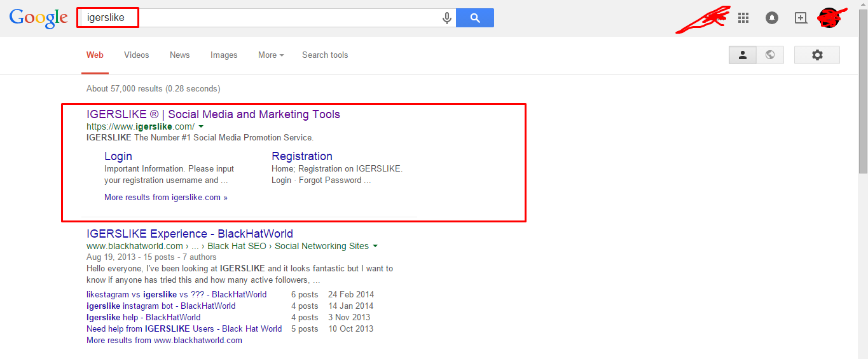This screenshot has height=359, width=868.
Task: Click the 'Aug 19, 2013 - 15 posts' line
Action: (x=151, y=257)
